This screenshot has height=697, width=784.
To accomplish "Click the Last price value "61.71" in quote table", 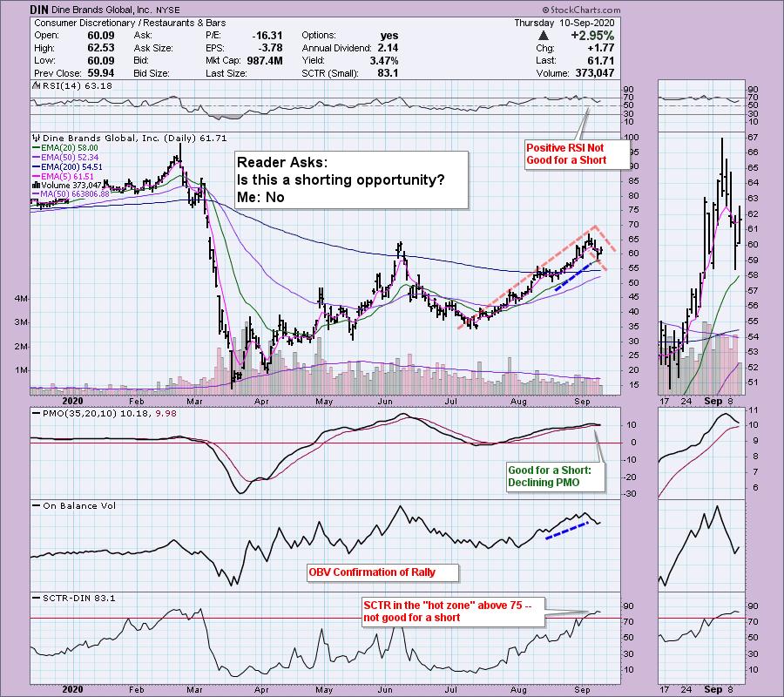I will pos(601,60).
